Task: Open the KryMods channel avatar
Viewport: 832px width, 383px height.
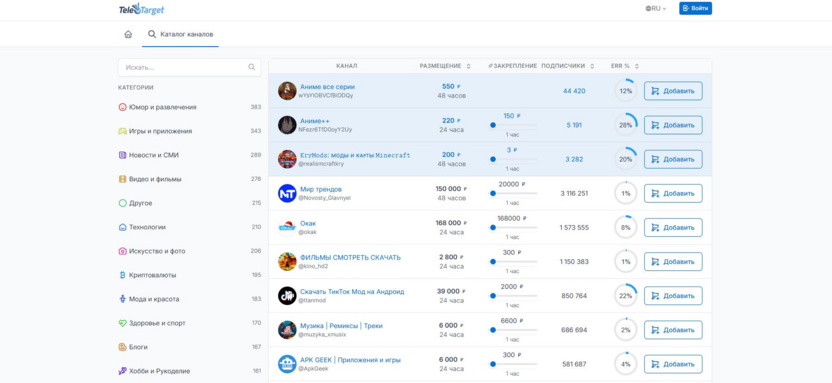Action: click(x=287, y=159)
